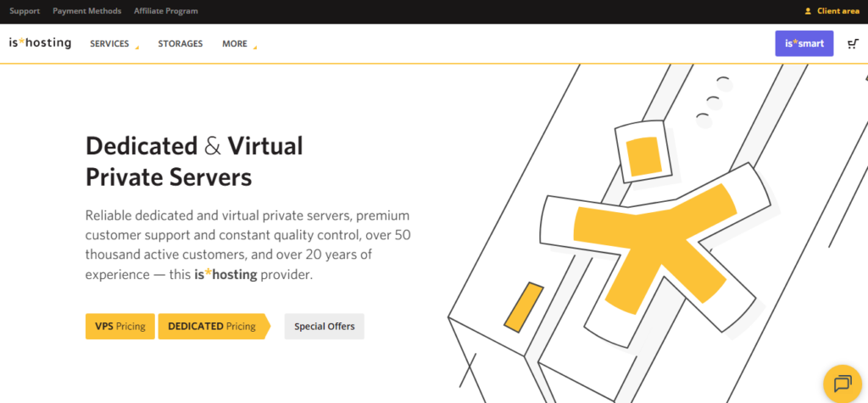This screenshot has height=403, width=868.
Task: Open the live chat bubble icon
Action: tap(843, 383)
